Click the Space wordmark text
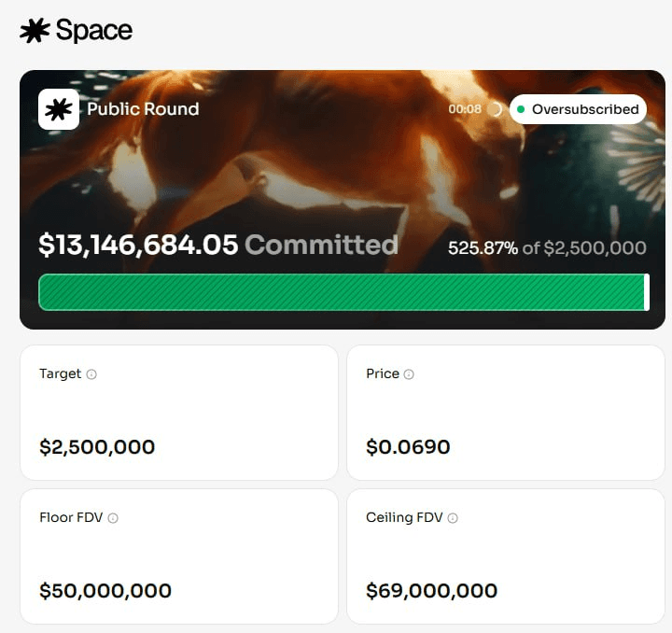672x633 pixels. coord(94,31)
